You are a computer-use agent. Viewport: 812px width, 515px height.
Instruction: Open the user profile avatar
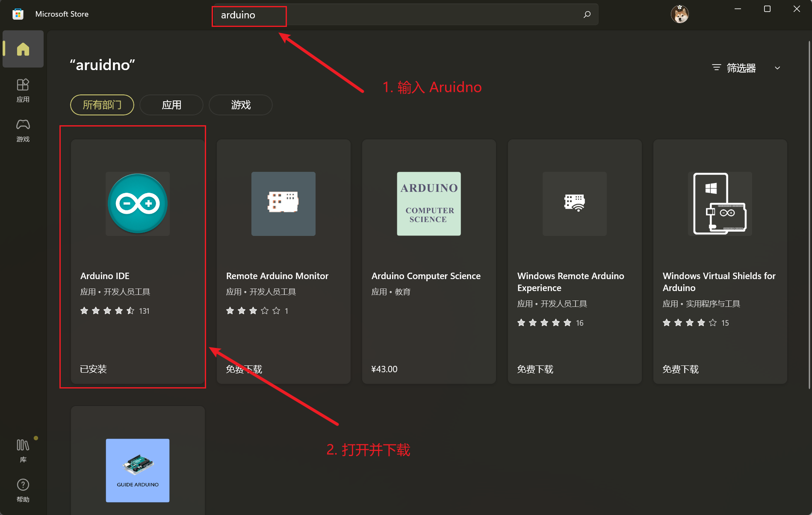(679, 15)
